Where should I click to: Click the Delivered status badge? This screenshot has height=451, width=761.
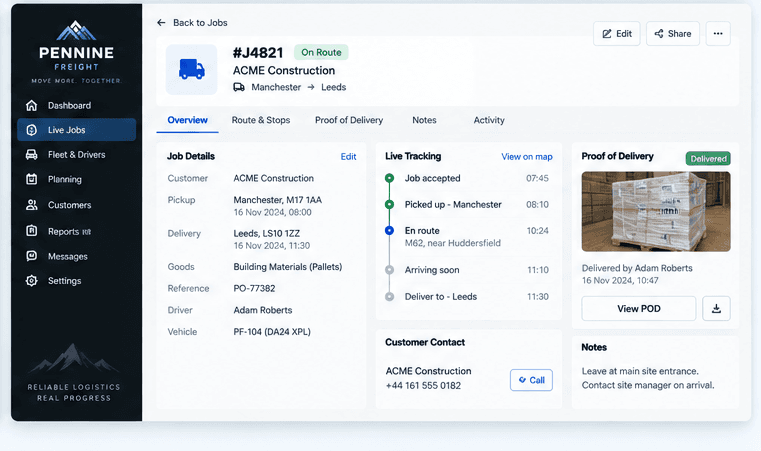pos(708,158)
